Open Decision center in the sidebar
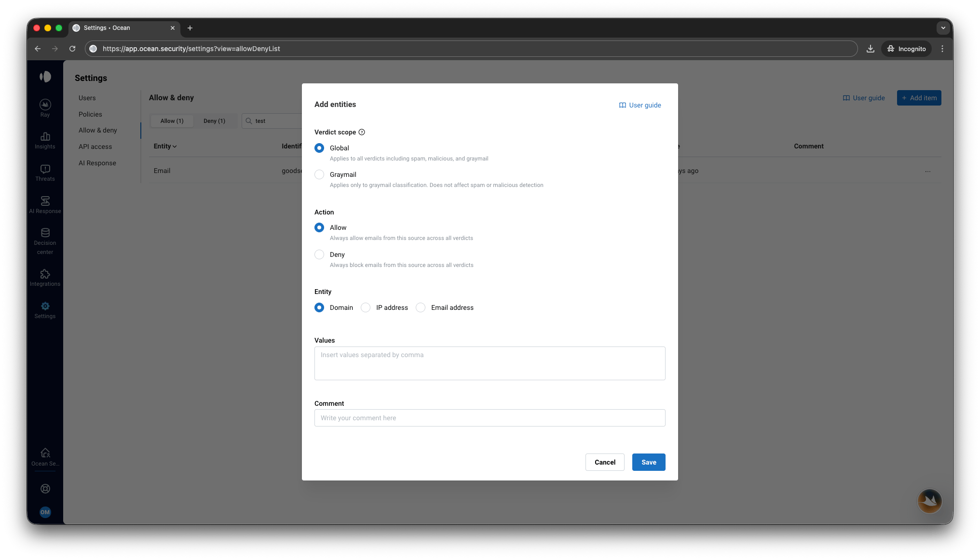The image size is (980, 560). coord(45,241)
